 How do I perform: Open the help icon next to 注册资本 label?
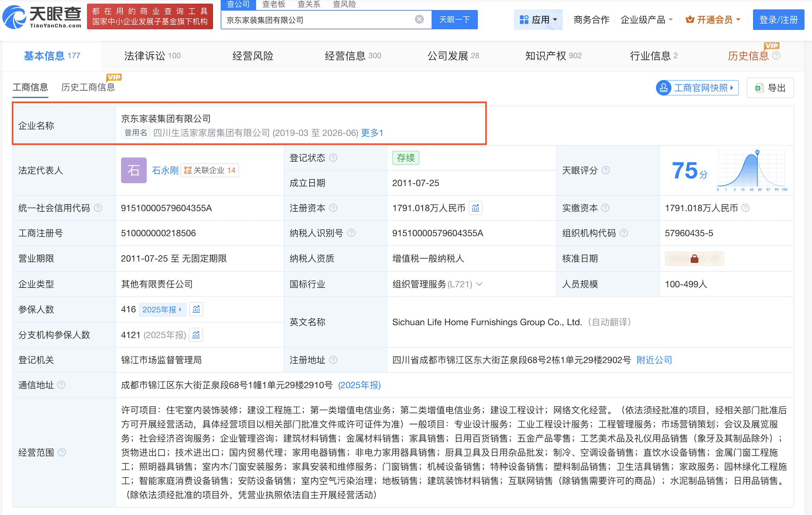[333, 208]
